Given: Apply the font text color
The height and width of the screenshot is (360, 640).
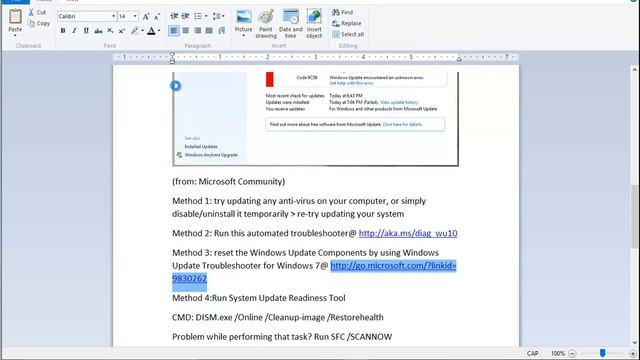Looking at the screenshot, I should pos(151,31).
